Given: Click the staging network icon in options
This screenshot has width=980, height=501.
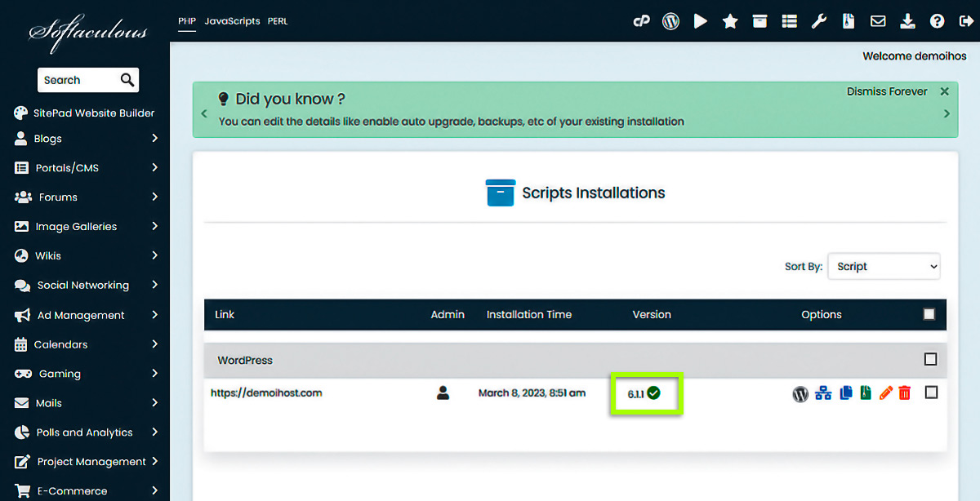Looking at the screenshot, I should point(823,393).
